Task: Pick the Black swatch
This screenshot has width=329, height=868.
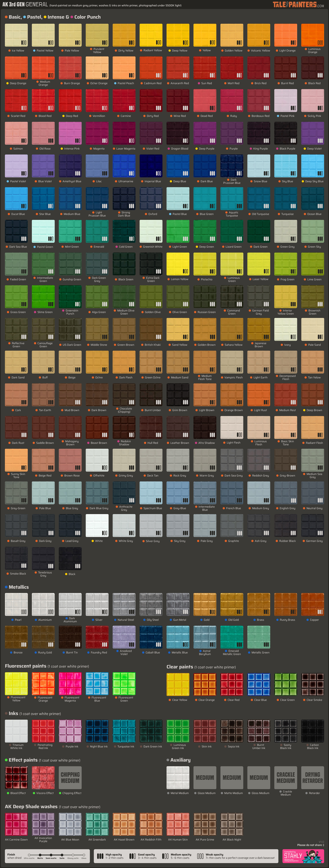Action: (x=70, y=558)
